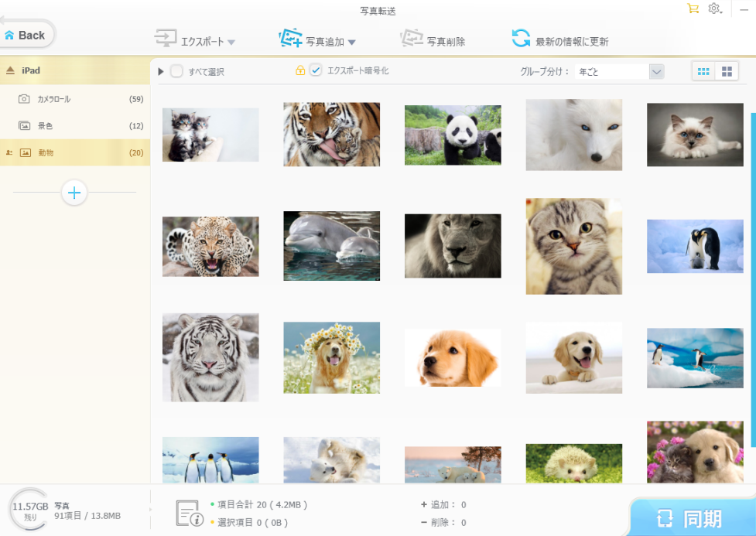
Task: Select the polar bear rolling photo
Action: click(x=332, y=460)
